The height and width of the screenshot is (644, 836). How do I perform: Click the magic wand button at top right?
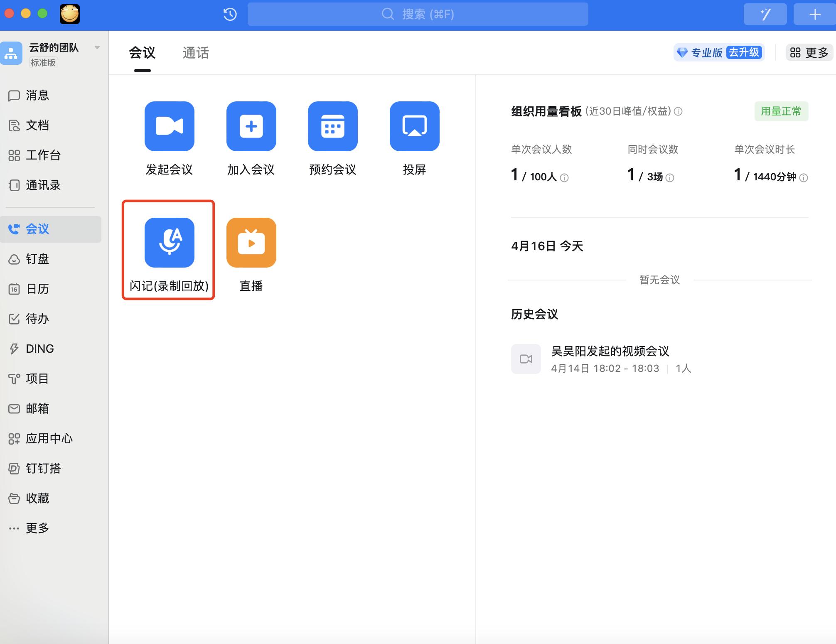(x=765, y=15)
